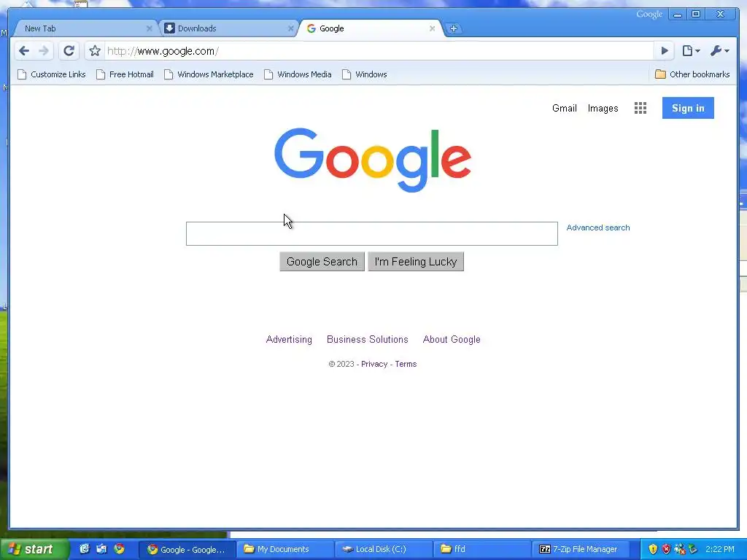
Task: Close the Google tab
Action: tap(432, 28)
